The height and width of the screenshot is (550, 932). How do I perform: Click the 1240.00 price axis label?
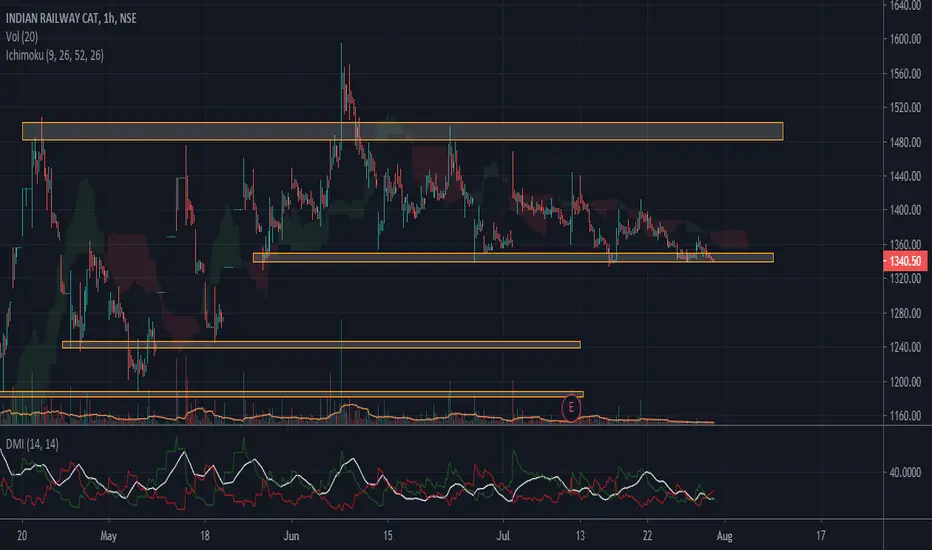[x=905, y=347]
